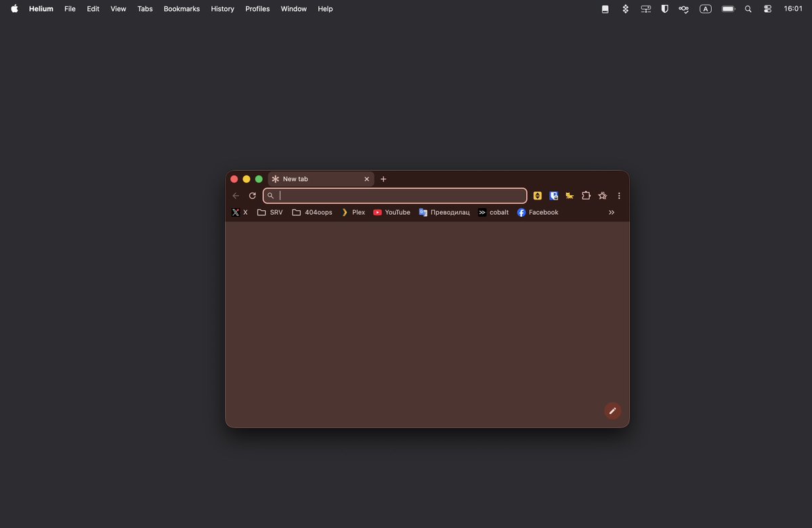812x528 pixels.
Task: Minimize the Helium window
Action: pos(247,179)
